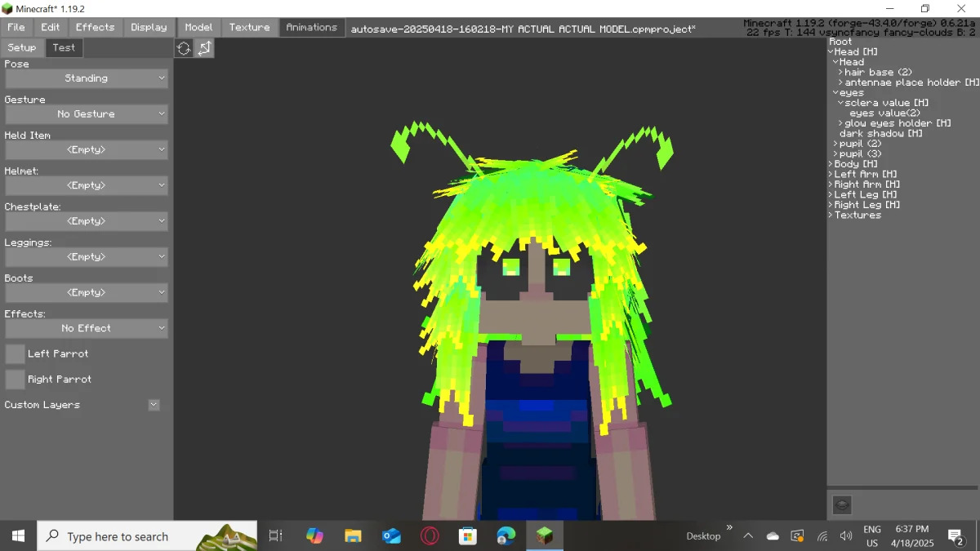Collapse the eyes tree node

(835, 92)
